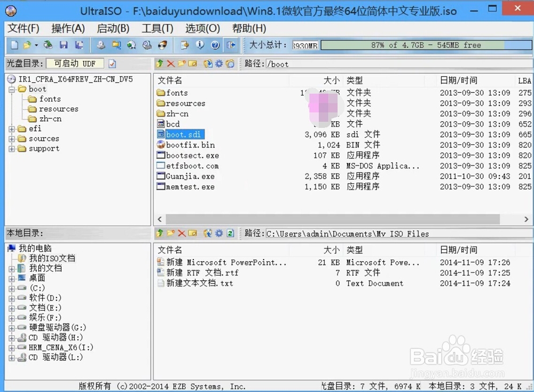
Task: Expand the 娱乐(F:) drive tree node
Action: tap(12, 318)
